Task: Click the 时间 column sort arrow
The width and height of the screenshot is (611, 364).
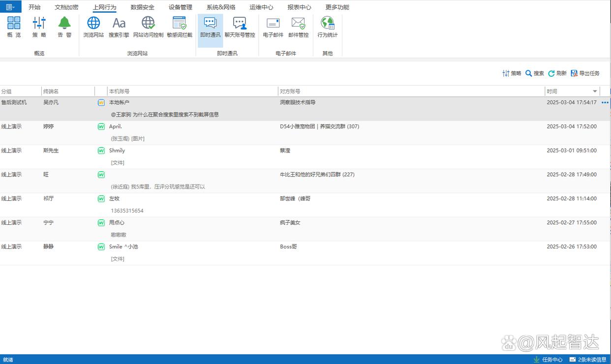Action: point(595,91)
